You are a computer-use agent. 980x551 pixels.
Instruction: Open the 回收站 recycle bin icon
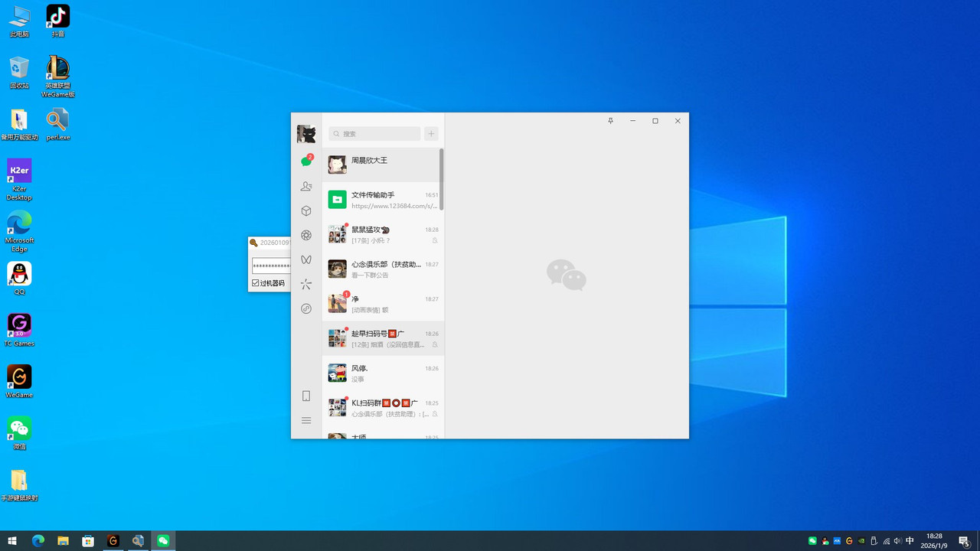point(19,73)
